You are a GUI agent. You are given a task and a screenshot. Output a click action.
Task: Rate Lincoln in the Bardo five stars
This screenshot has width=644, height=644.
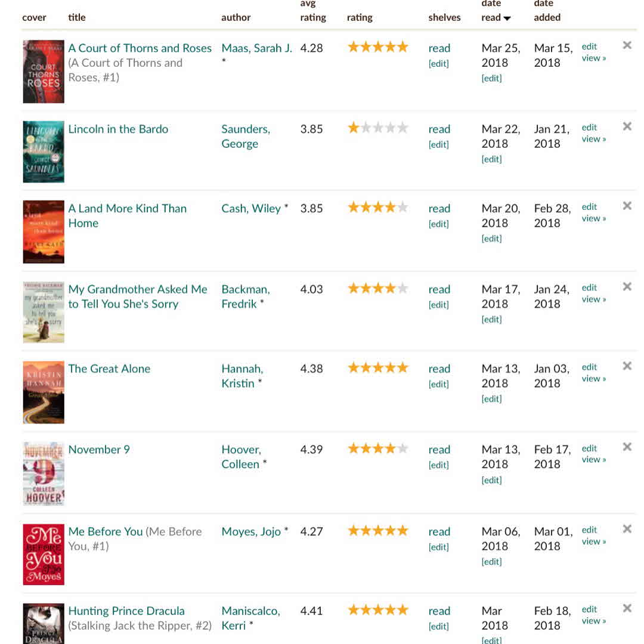tap(402, 128)
